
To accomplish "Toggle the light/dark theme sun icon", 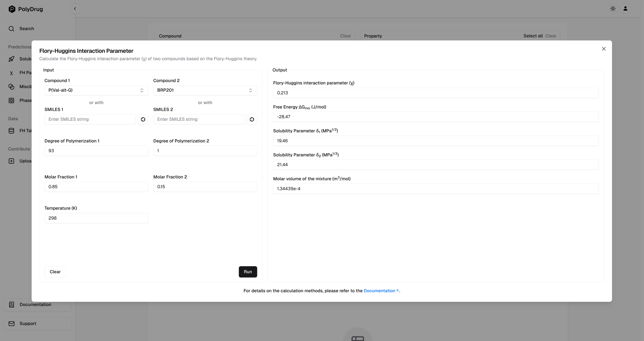I will pyautogui.click(x=613, y=9).
